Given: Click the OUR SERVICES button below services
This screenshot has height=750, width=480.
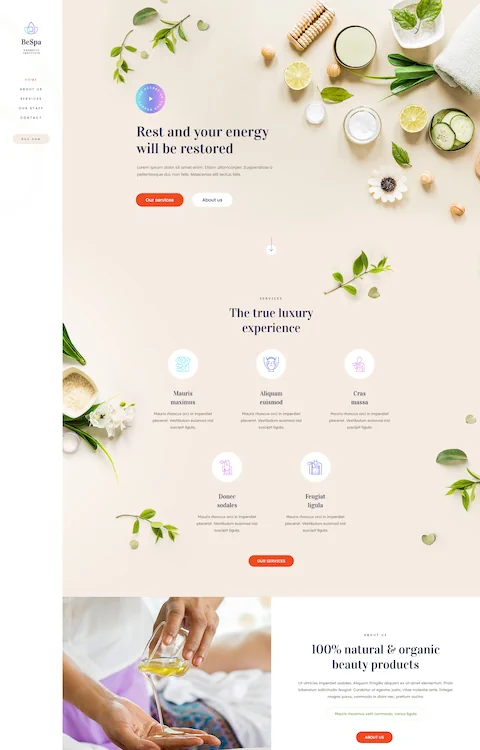Looking at the screenshot, I should [x=271, y=561].
